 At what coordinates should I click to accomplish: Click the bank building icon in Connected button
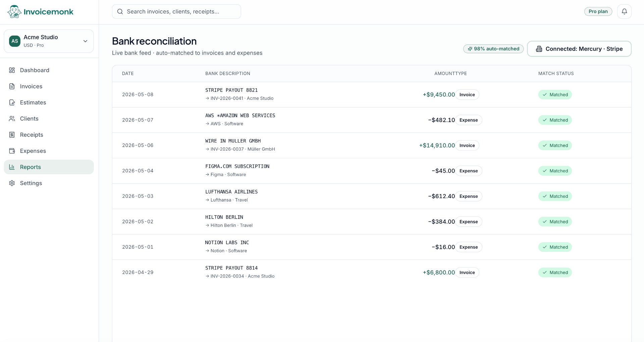point(539,49)
